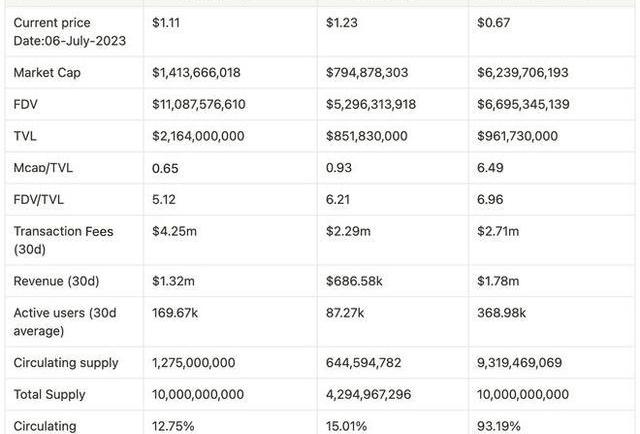Select the TVL row label

click(25, 136)
